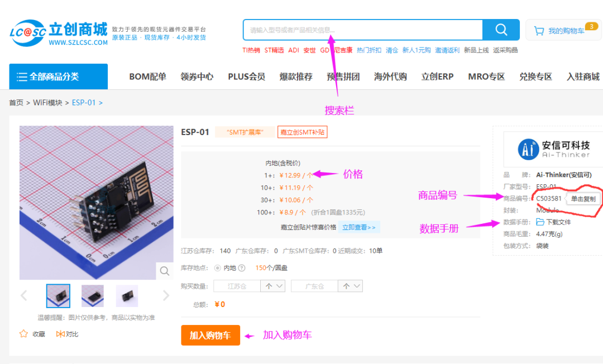Viewport: 603px width, 364px height.
Task: Click the product search input field
Action: click(363, 30)
